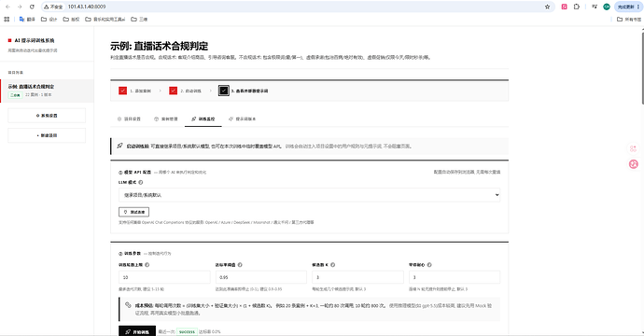Switch to the 项目设置 tab
The image size is (644, 336).
click(x=129, y=119)
